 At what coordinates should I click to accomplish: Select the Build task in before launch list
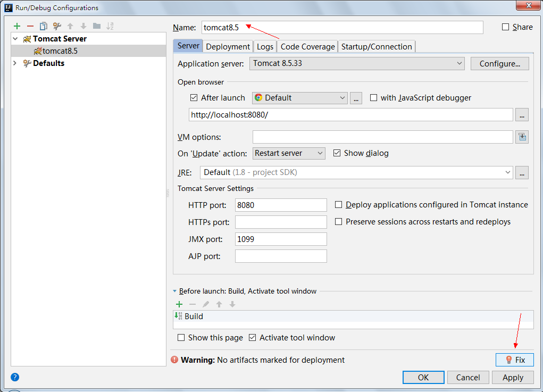point(353,316)
